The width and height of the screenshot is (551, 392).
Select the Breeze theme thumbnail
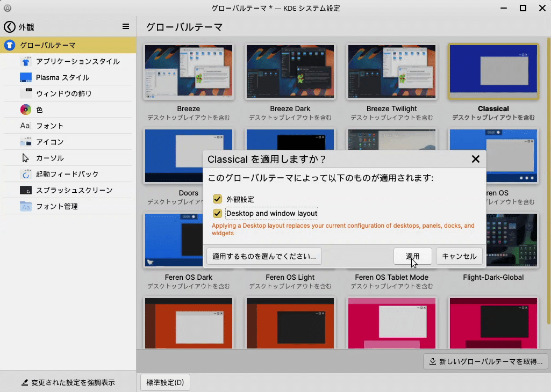pyautogui.click(x=189, y=71)
